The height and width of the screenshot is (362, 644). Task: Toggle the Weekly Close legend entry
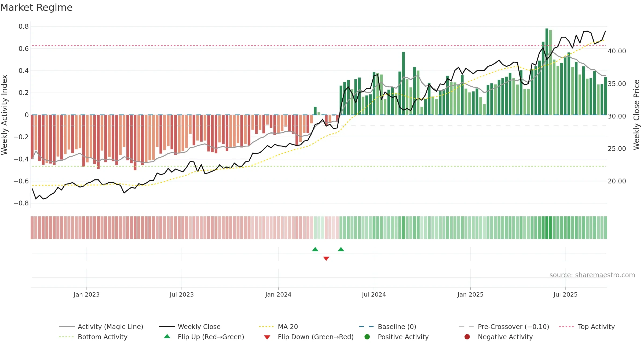point(190,327)
